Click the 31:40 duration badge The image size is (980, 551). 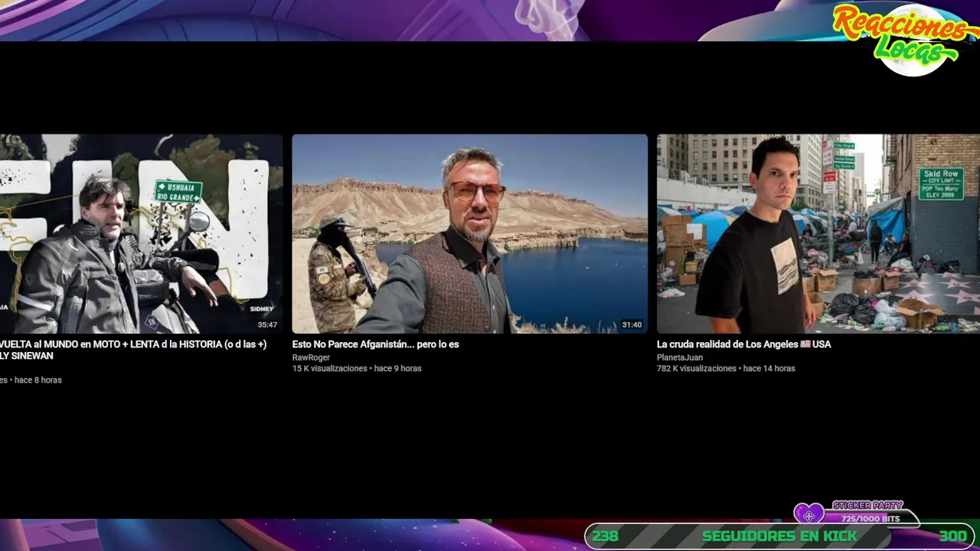pos(632,324)
